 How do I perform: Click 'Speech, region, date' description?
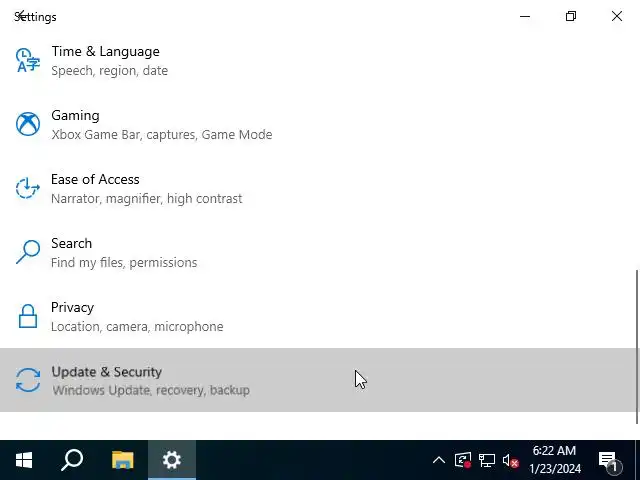tap(109, 71)
